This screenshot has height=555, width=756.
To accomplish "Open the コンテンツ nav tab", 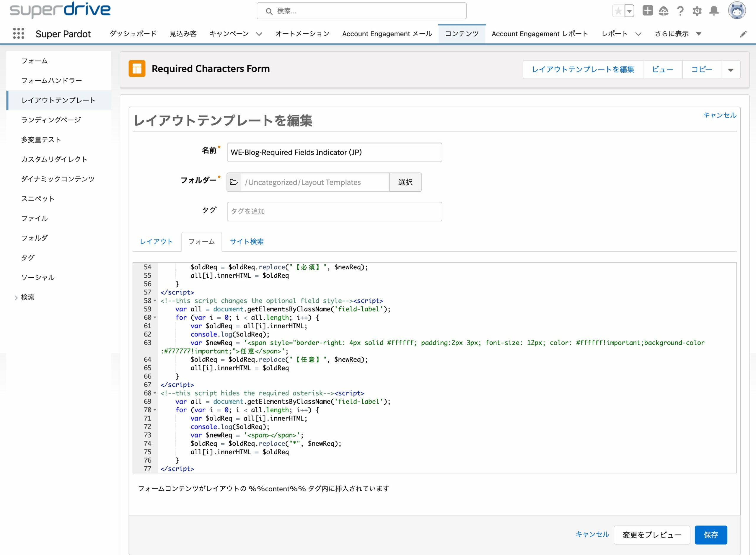I will tap(462, 34).
